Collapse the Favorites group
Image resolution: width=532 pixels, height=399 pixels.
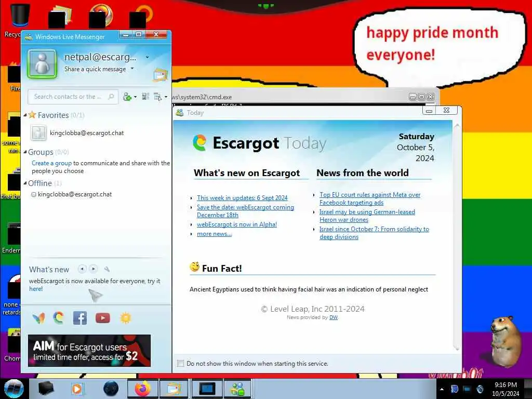25,115
